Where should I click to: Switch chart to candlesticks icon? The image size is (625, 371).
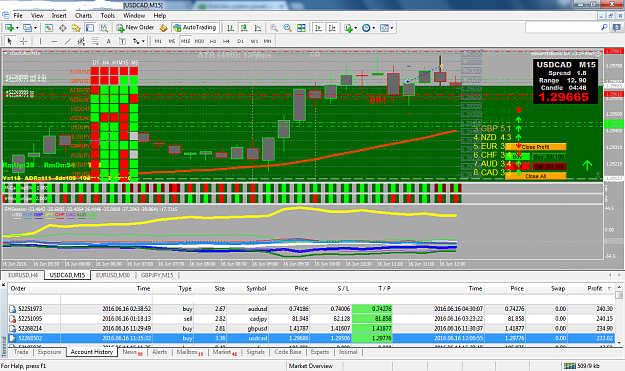pyautogui.click(x=244, y=28)
